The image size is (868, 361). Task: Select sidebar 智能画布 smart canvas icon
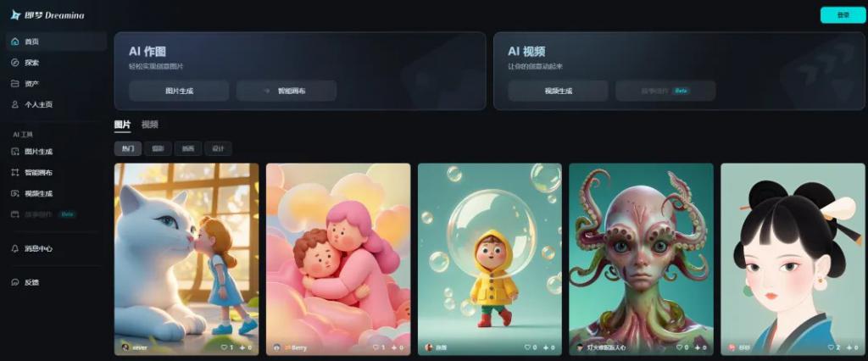15,172
